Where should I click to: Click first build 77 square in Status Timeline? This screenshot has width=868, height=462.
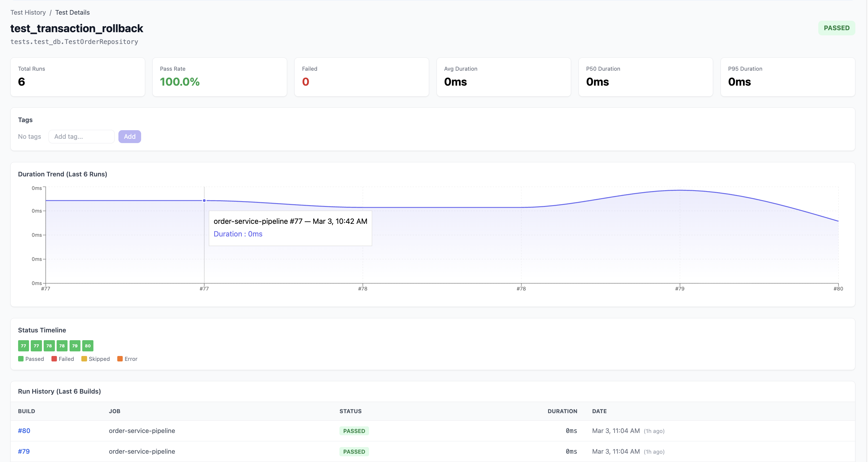(23, 346)
